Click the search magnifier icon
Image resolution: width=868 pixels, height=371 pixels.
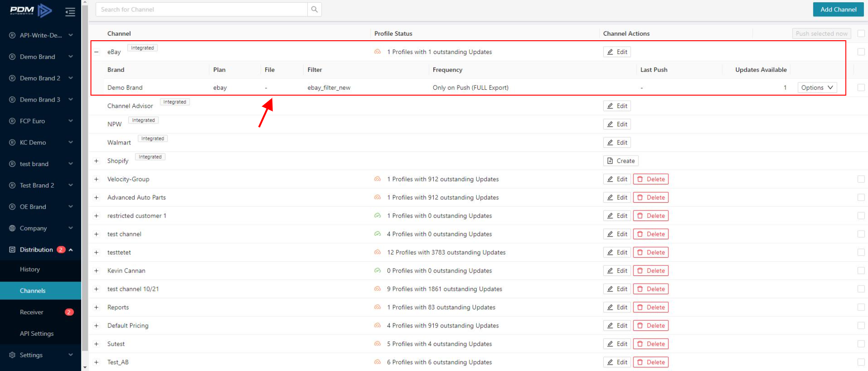pos(314,9)
